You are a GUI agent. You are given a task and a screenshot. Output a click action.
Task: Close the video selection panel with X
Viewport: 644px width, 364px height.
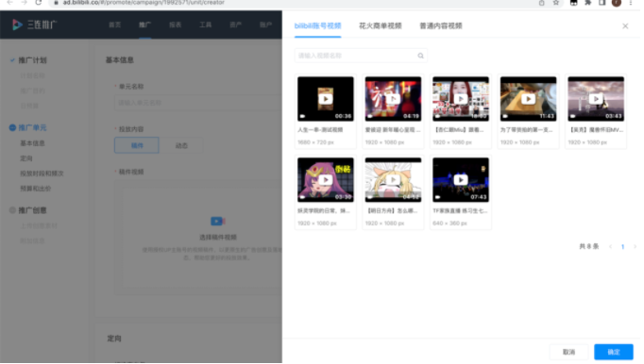(625, 26)
